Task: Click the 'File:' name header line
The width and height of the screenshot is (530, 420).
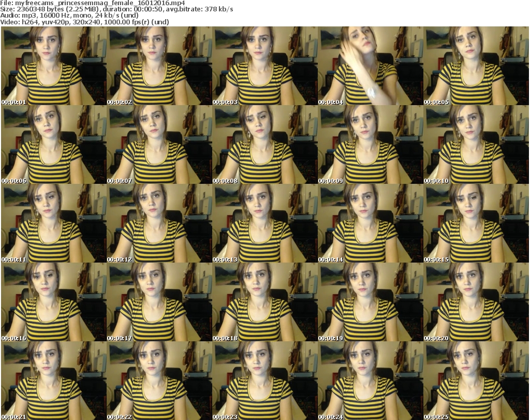Action: click(x=93, y=3)
